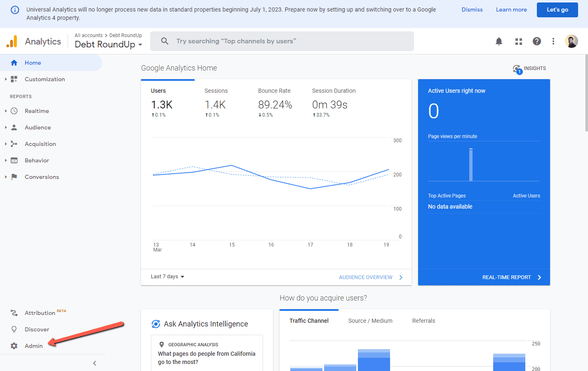Click the user profile avatar
The width and height of the screenshot is (588, 371).
tap(572, 41)
